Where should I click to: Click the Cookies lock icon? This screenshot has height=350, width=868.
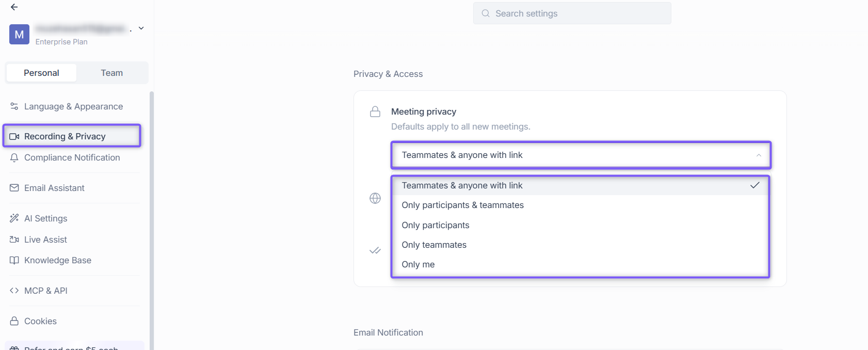14,321
